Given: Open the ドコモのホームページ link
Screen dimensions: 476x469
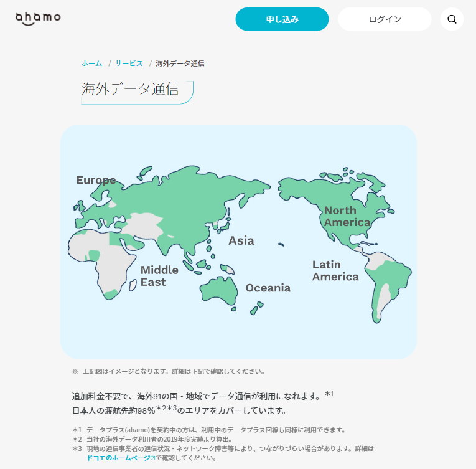Looking at the screenshot, I should tap(121, 458).
